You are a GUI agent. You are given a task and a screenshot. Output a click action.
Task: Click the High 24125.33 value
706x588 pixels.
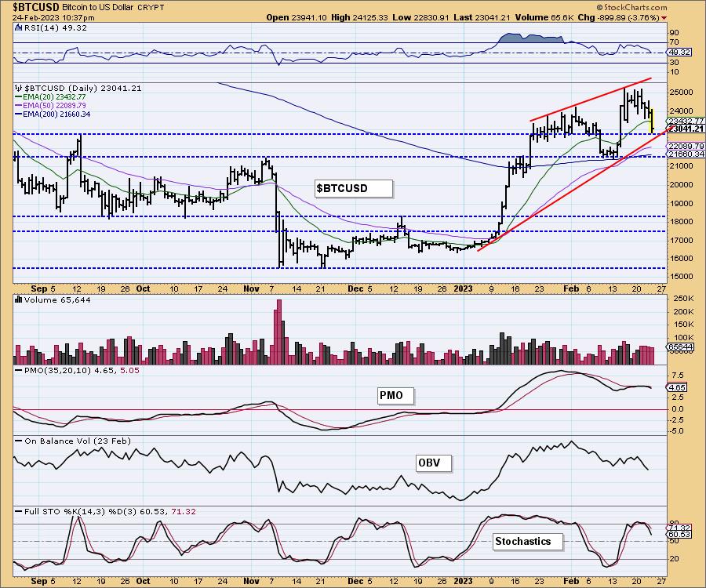tap(359, 17)
